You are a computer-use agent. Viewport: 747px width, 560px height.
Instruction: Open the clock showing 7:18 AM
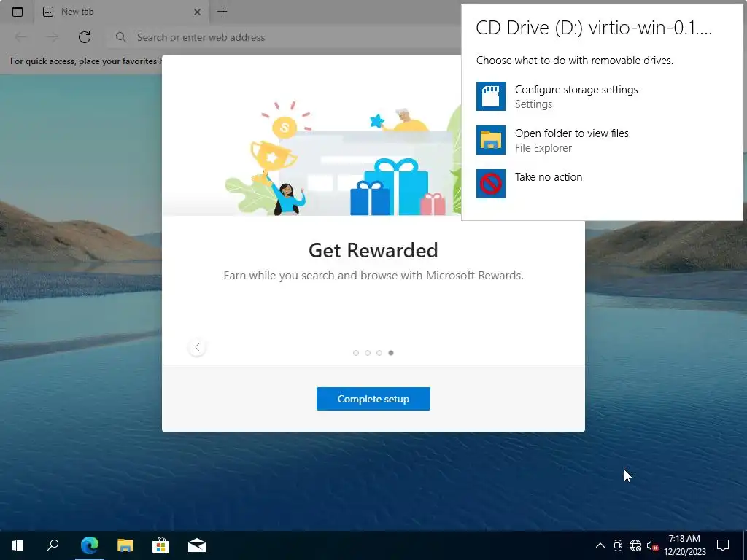[x=684, y=545]
